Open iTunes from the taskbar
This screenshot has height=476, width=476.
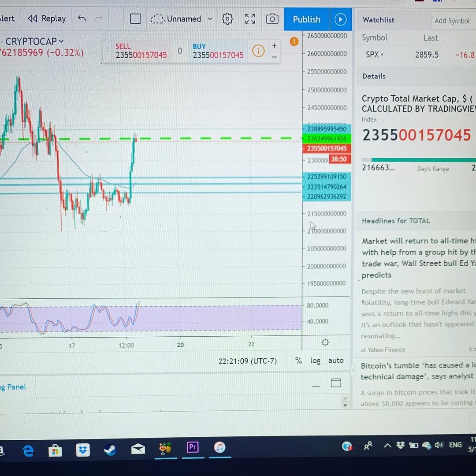click(x=220, y=447)
